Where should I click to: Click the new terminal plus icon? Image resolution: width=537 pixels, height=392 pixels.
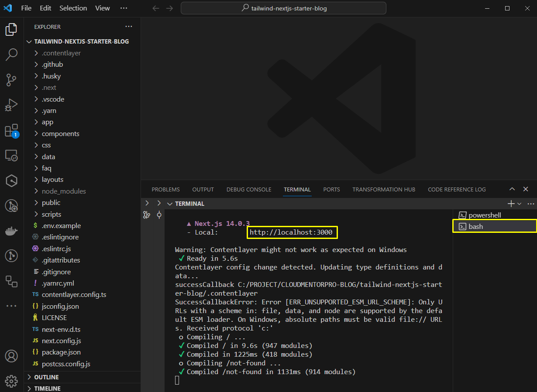pyautogui.click(x=511, y=204)
